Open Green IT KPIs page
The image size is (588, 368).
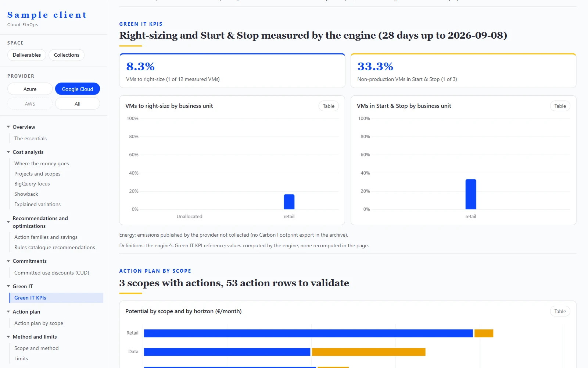[56, 298]
